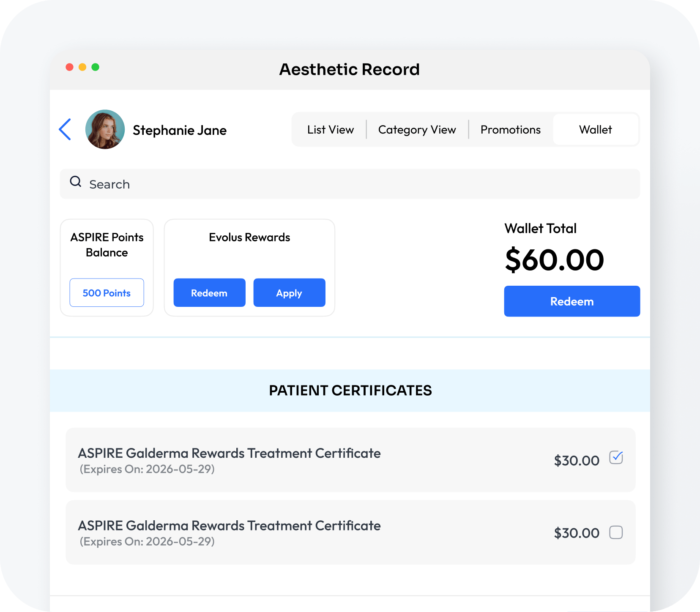The width and height of the screenshot is (700, 612).
Task: Apply Evolus Rewards
Action: [x=289, y=292]
